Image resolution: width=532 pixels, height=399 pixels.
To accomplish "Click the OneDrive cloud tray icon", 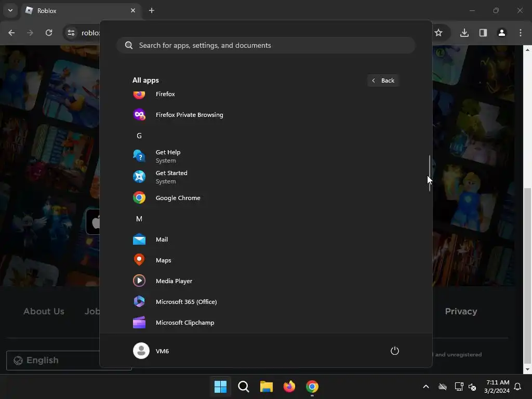I will [x=443, y=387].
